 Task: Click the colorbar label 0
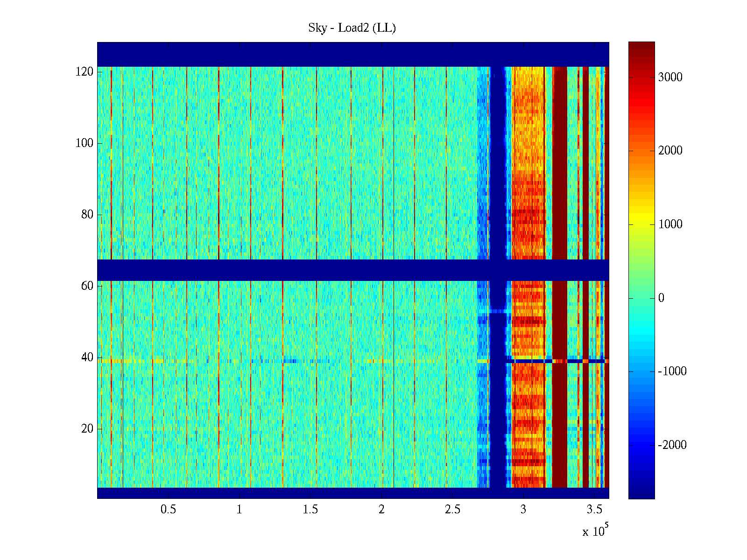pyautogui.click(x=661, y=298)
